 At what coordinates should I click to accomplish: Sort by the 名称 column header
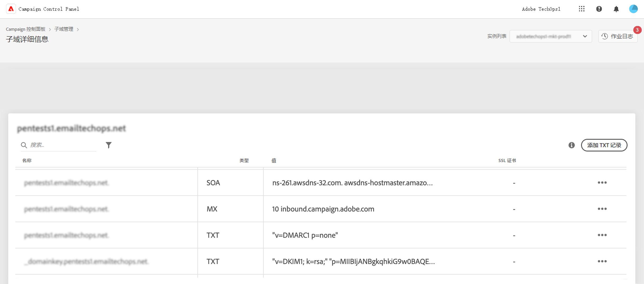click(27, 161)
